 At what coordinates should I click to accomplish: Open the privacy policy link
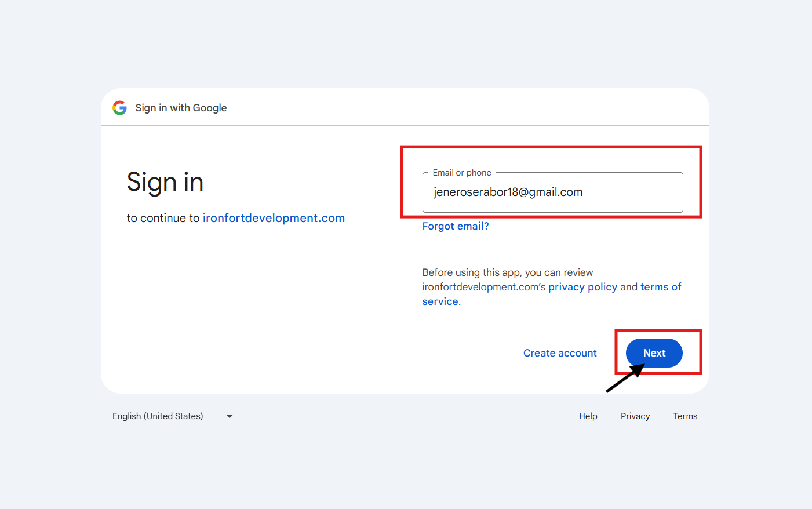point(582,287)
